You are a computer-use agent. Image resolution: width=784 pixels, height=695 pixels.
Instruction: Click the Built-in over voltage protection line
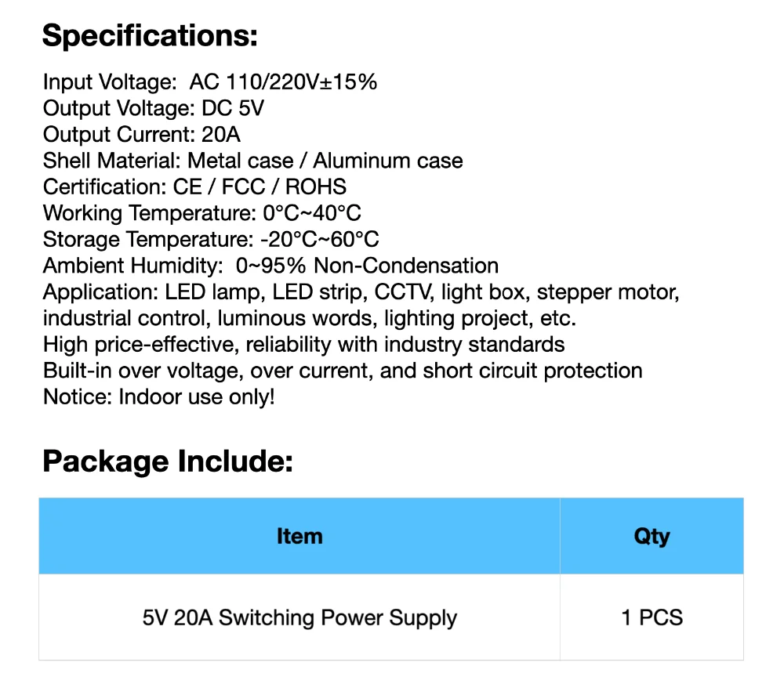point(343,371)
